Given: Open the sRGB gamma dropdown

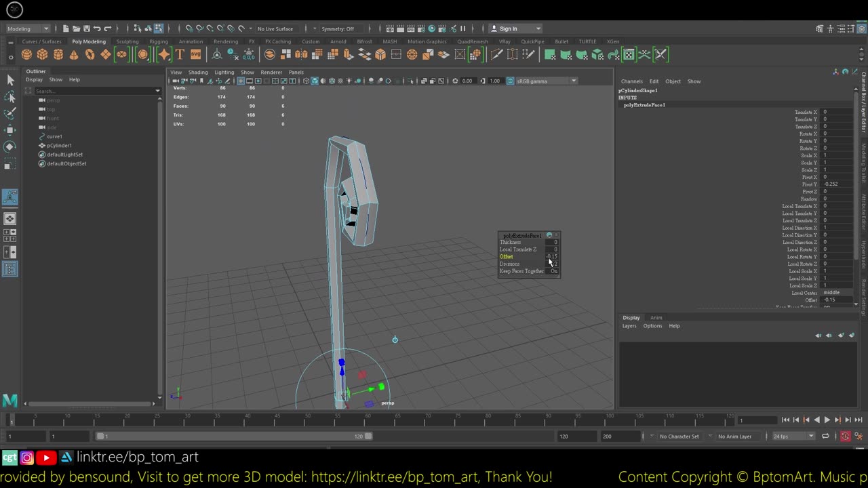Looking at the screenshot, I should [x=547, y=81].
